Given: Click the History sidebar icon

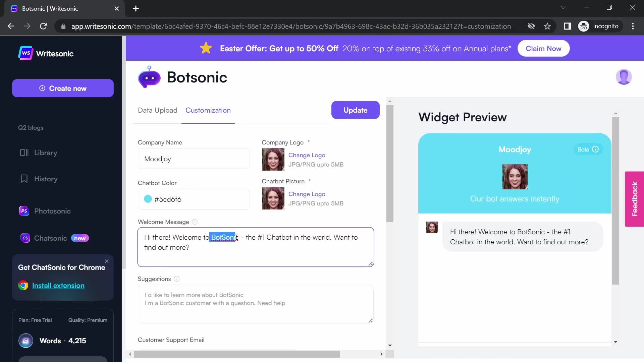Looking at the screenshot, I should point(23,179).
